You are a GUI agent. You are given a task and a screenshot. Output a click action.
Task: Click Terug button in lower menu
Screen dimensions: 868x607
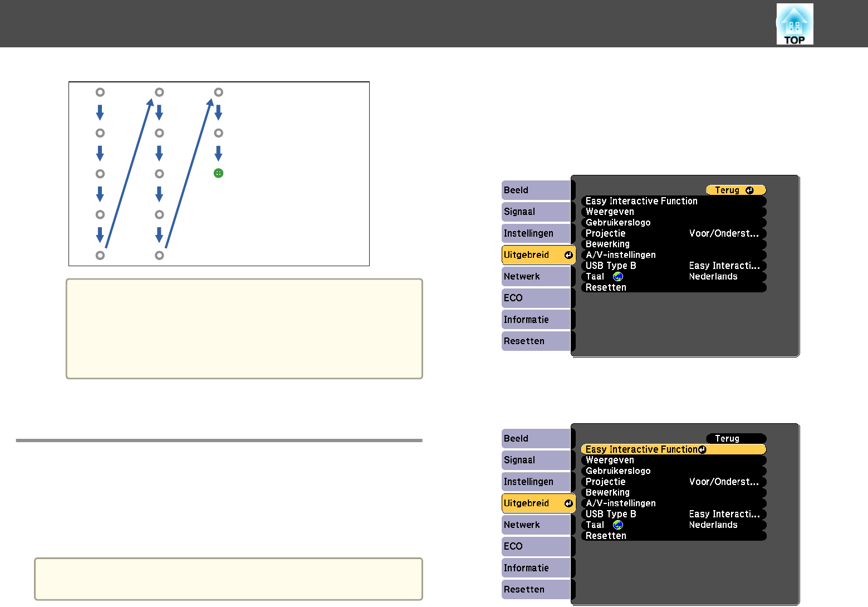[x=736, y=439]
